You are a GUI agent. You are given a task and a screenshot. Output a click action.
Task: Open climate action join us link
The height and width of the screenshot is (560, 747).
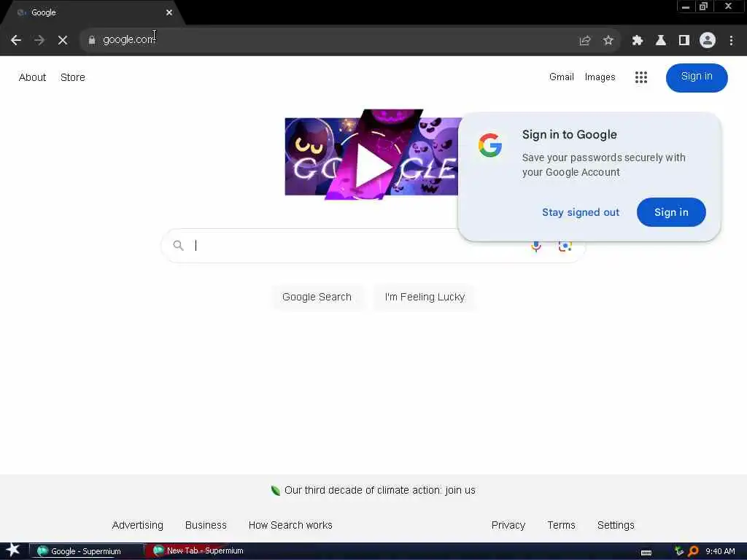tap(379, 491)
